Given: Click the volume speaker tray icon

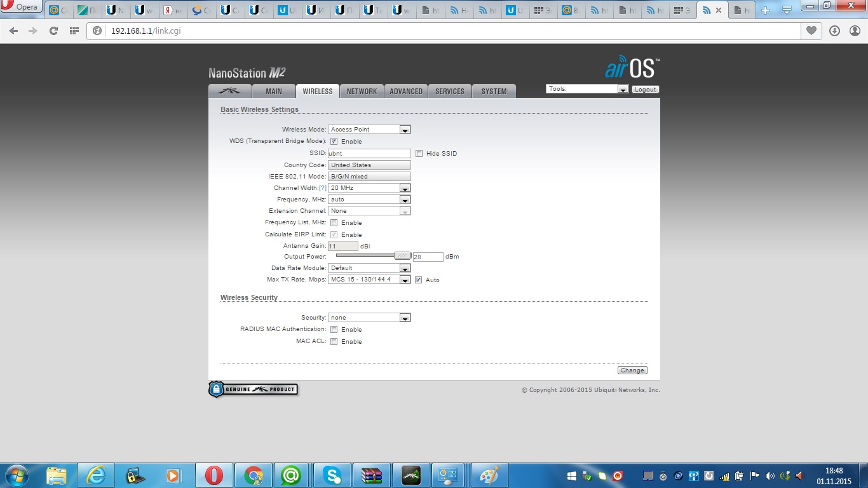Looking at the screenshot, I should point(770,475).
